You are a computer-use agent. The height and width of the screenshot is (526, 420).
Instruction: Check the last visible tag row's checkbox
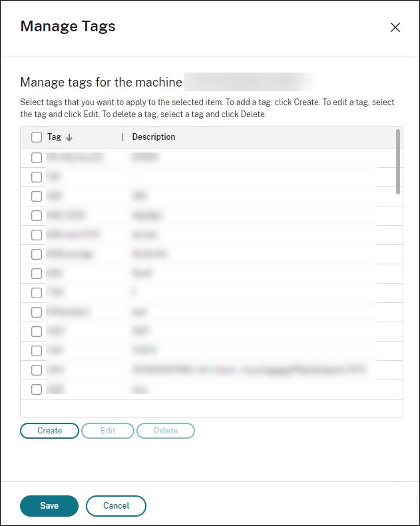click(36, 390)
